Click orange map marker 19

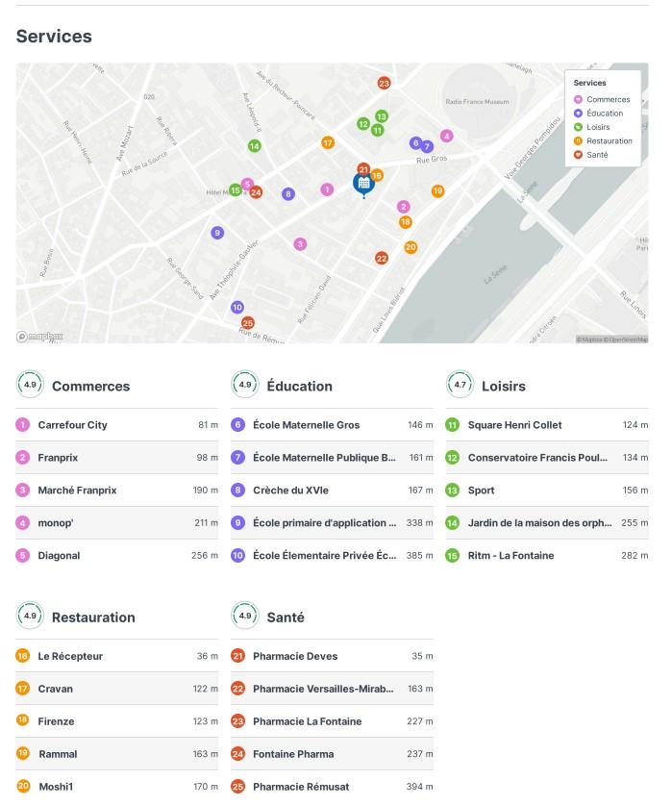437,191
